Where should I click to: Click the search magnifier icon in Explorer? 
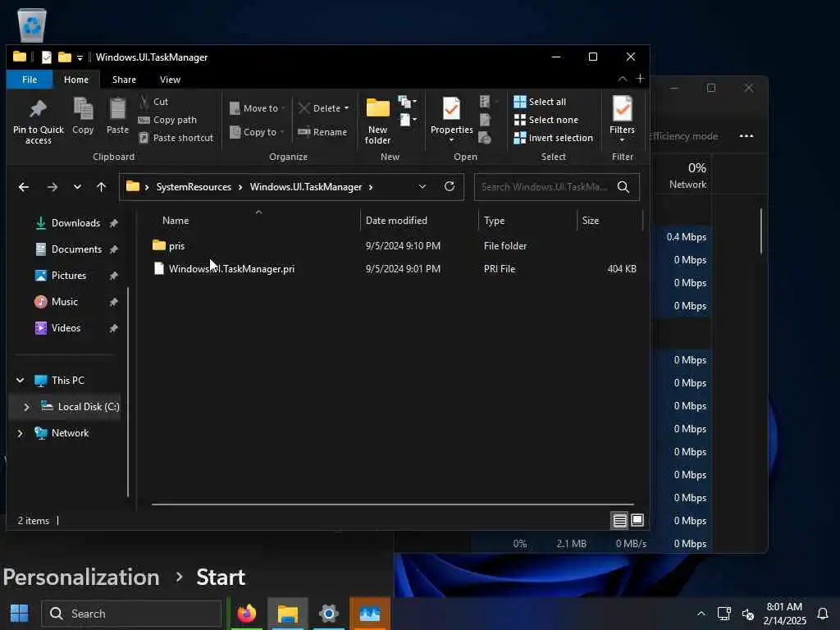[x=623, y=187]
